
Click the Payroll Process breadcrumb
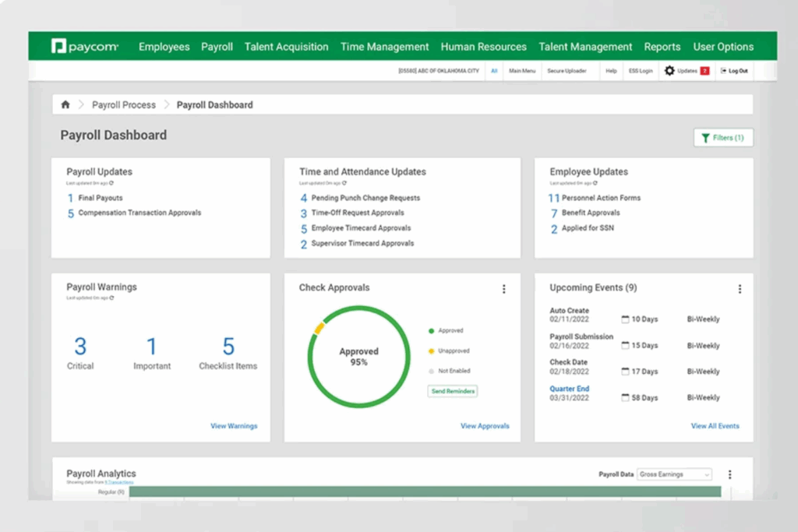click(124, 105)
